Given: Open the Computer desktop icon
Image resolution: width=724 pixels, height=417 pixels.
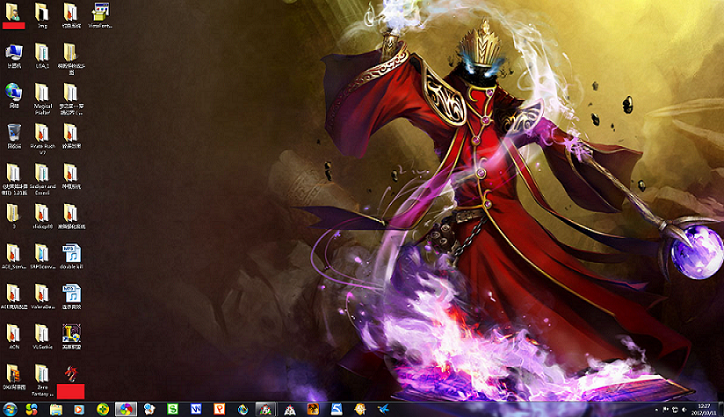Looking at the screenshot, I should pos(14,56).
